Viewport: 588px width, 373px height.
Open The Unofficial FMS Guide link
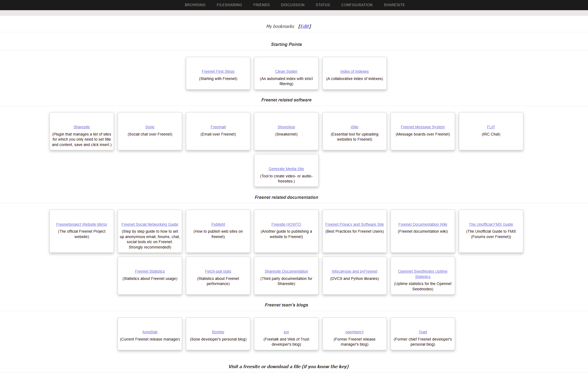click(x=491, y=224)
